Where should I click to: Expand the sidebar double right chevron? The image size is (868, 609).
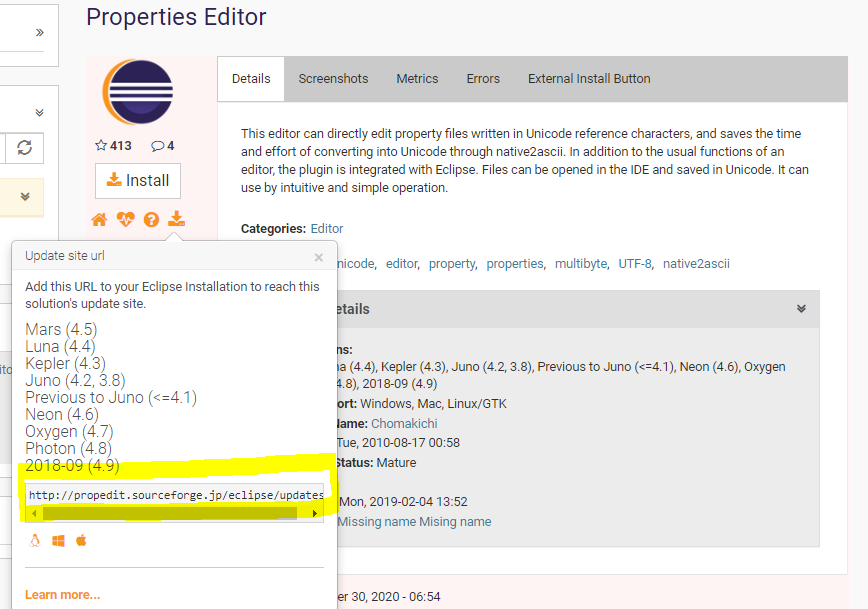pyautogui.click(x=39, y=32)
